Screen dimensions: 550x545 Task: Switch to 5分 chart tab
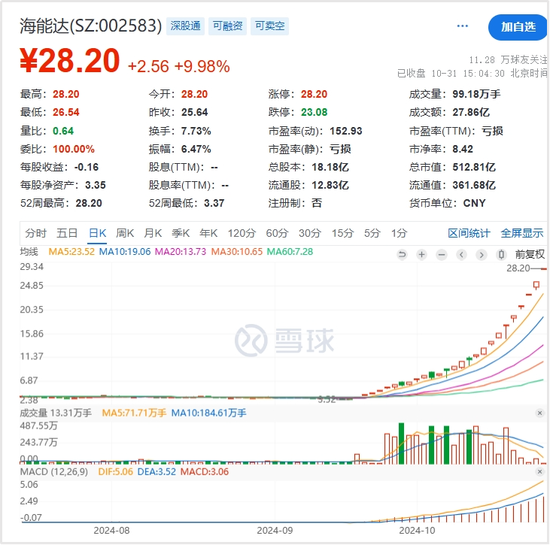pyautogui.click(x=372, y=233)
